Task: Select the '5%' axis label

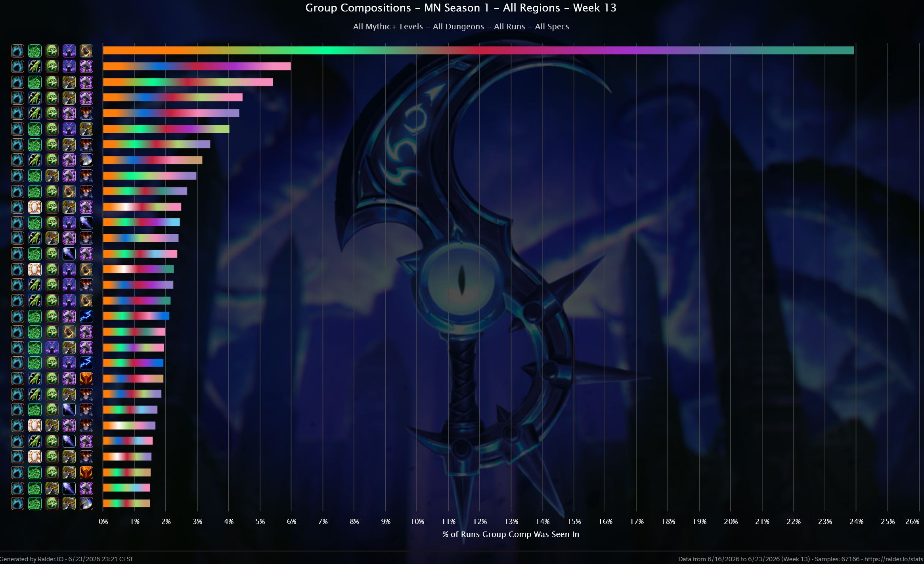Action: (x=260, y=522)
